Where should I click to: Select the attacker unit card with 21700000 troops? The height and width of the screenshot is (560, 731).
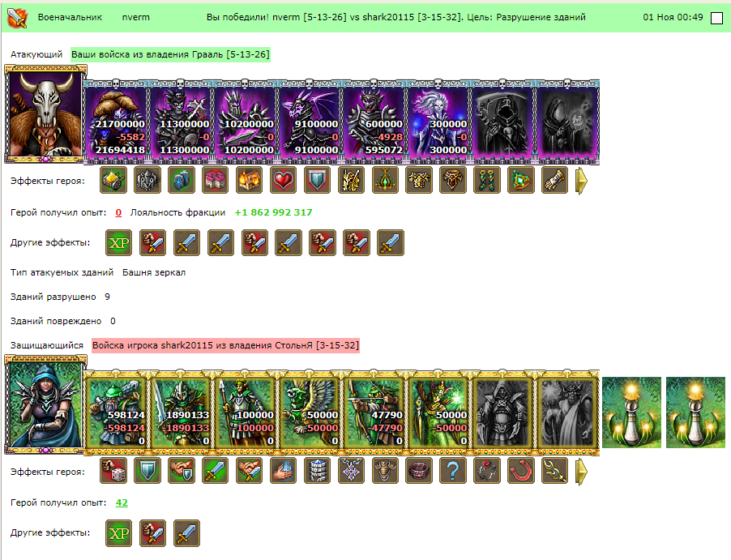tap(116, 122)
